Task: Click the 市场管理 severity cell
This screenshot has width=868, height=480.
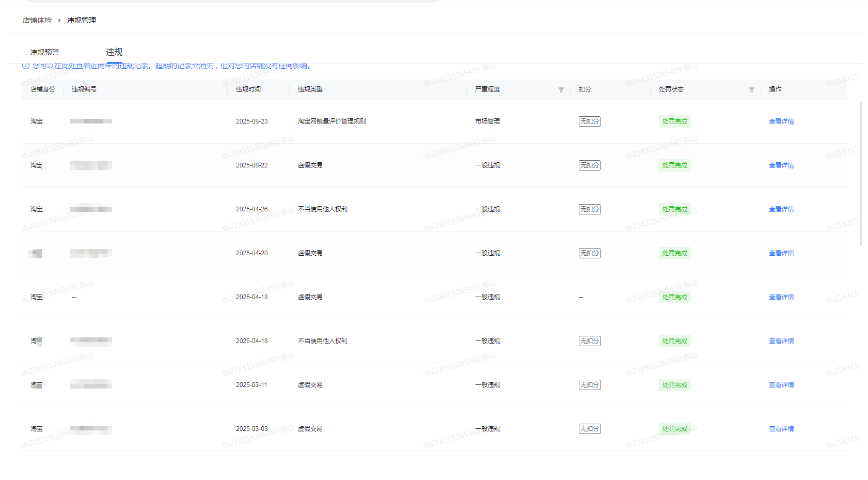Action: pyautogui.click(x=487, y=121)
